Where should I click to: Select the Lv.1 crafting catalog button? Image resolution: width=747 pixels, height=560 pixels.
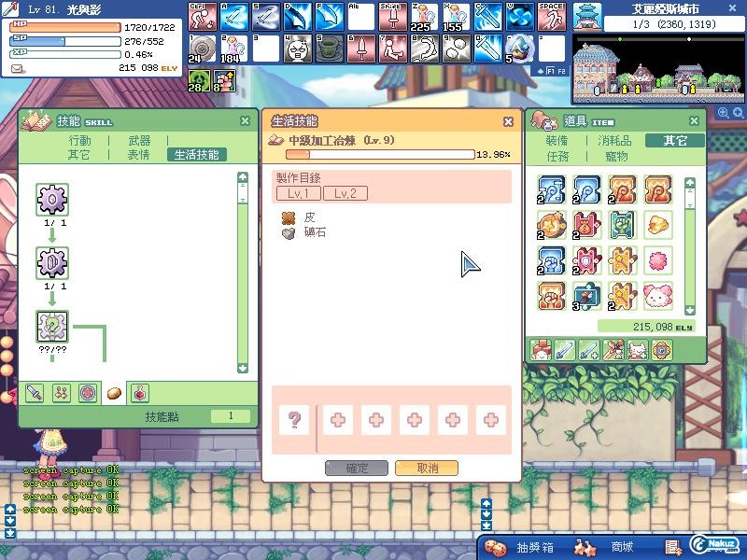(298, 193)
